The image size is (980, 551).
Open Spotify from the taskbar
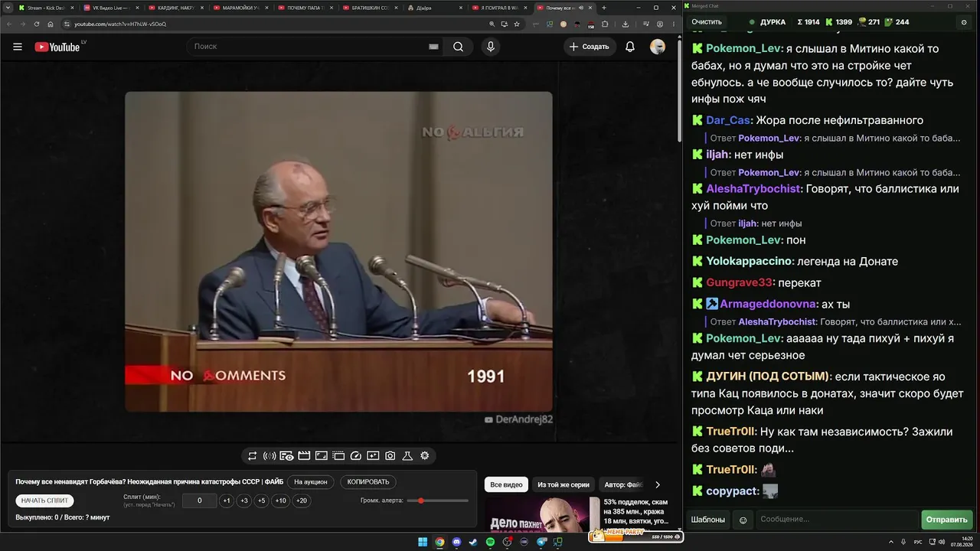tap(491, 543)
